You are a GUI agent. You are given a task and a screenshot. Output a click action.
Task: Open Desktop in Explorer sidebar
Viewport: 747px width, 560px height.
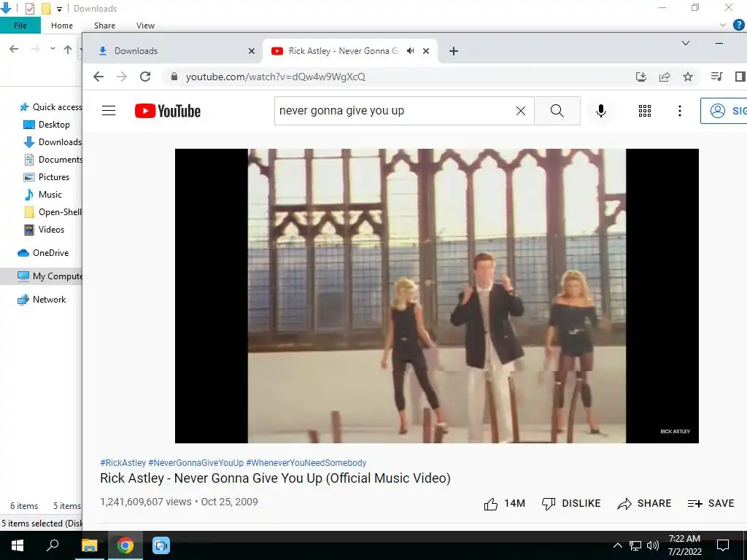47,125
